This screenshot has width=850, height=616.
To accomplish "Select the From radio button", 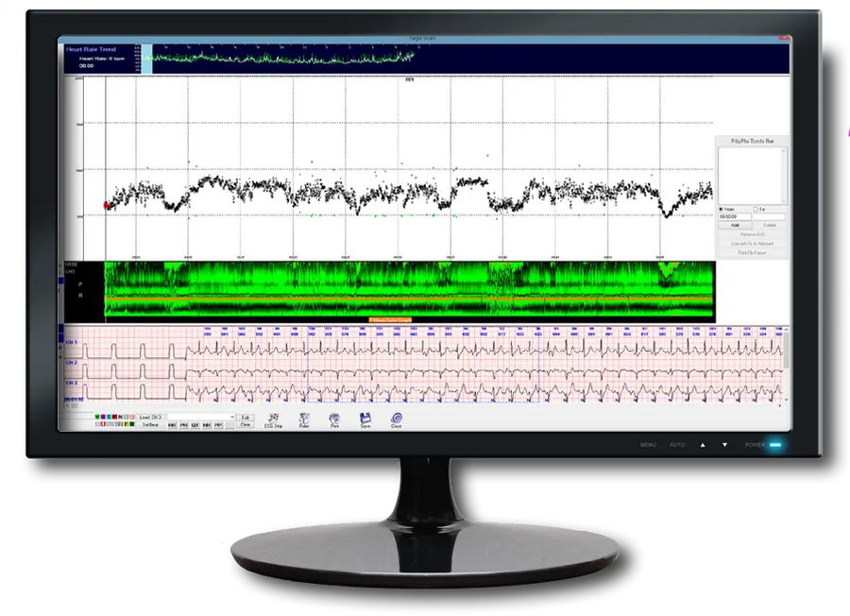I will (721, 210).
